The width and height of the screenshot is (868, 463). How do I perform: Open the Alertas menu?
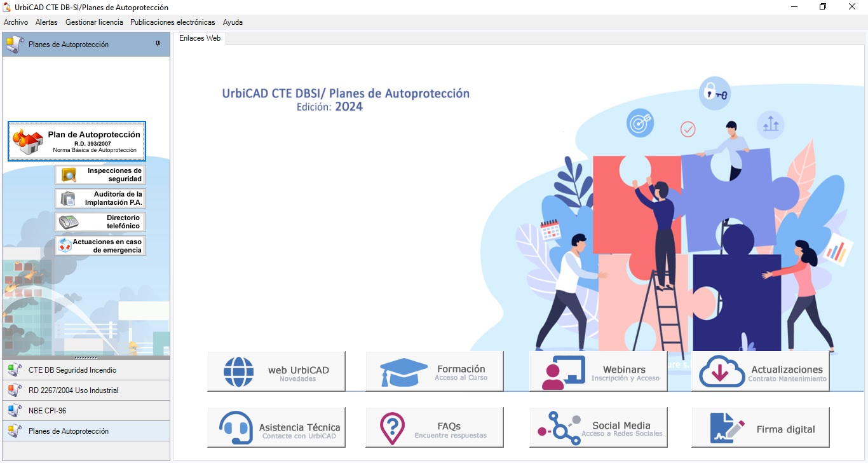tap(46, 22)
